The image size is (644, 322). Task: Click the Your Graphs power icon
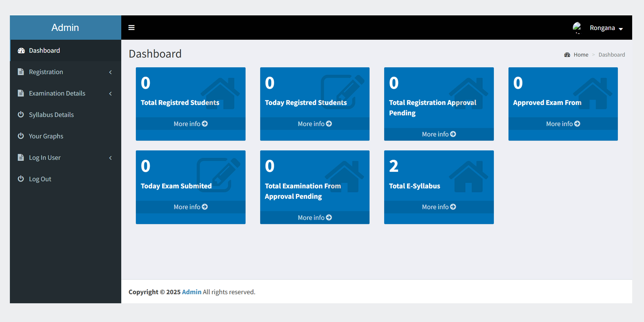pos(21,136)
